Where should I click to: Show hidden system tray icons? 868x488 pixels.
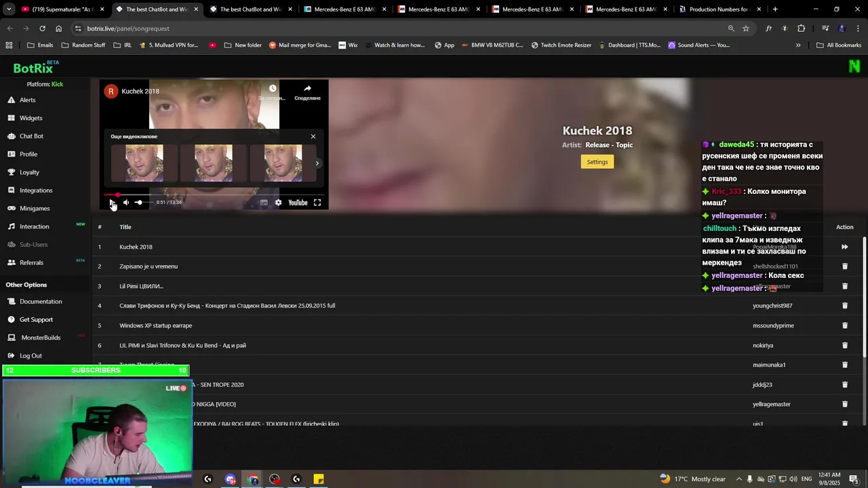click(x=738, y=479)
